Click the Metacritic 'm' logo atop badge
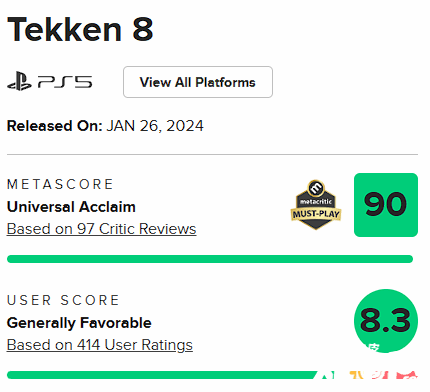 316,188
